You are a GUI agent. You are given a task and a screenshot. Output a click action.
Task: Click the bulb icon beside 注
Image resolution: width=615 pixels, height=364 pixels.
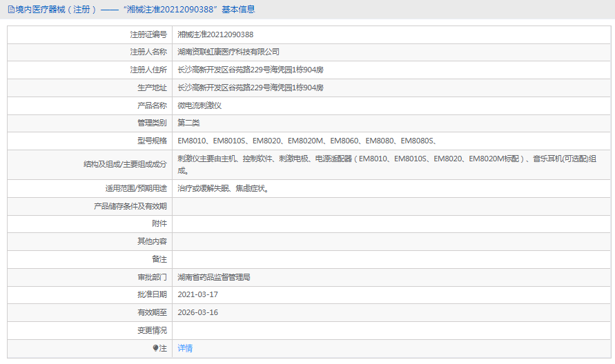pos(155,348)
